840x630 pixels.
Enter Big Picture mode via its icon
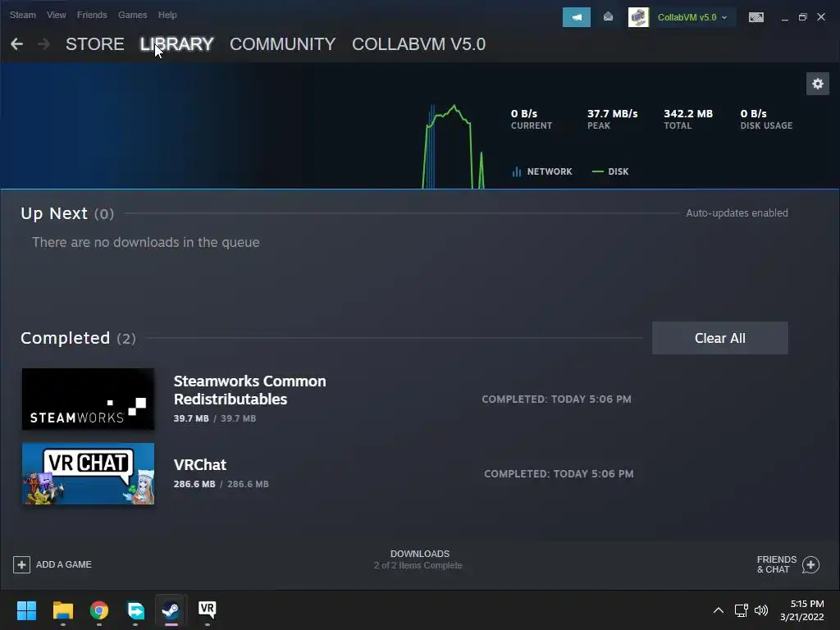click(x=756, y=17)
